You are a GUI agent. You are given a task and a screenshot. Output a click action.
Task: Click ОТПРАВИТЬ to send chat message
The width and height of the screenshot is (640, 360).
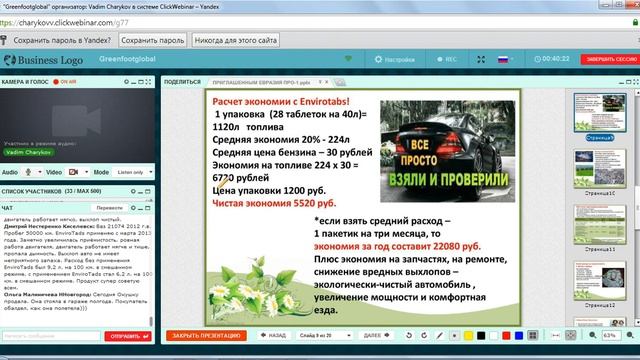(128, 336)
